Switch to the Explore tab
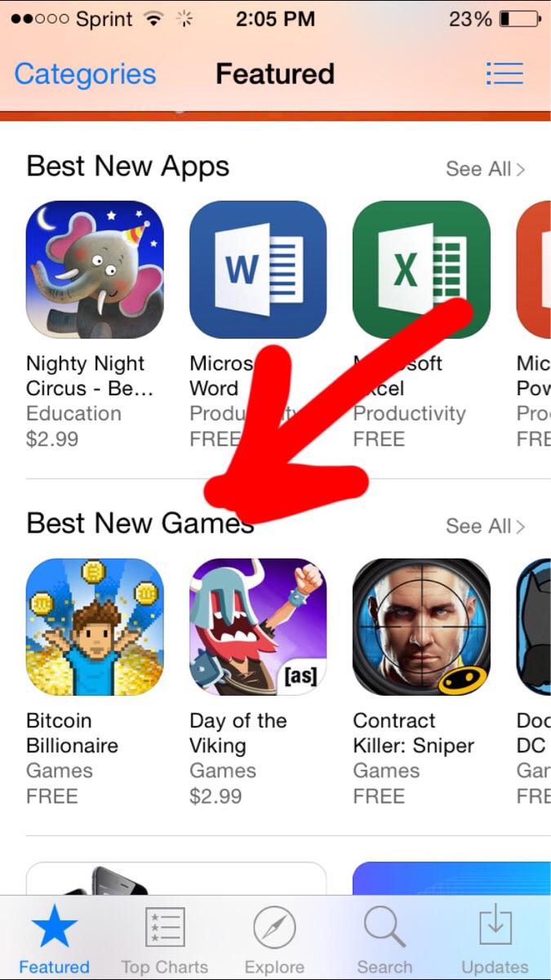This screenshot has height=980, width=551. click(274, 939)
